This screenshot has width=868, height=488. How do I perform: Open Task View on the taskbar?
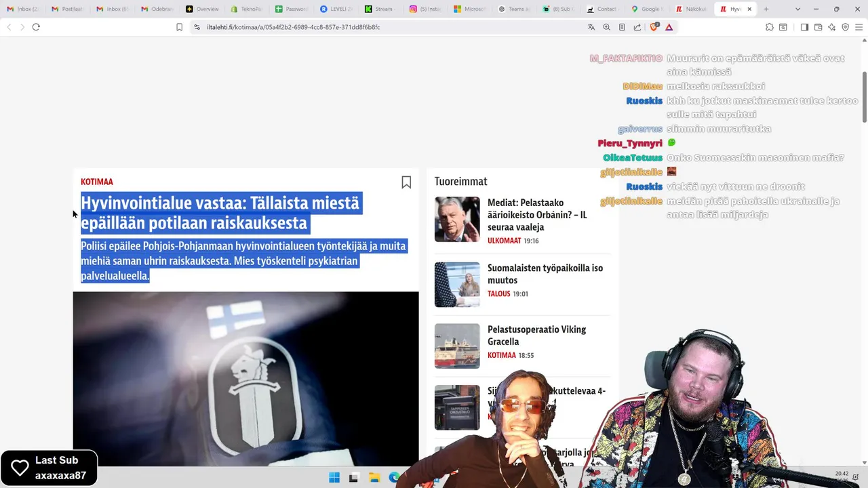pos(353,477)
